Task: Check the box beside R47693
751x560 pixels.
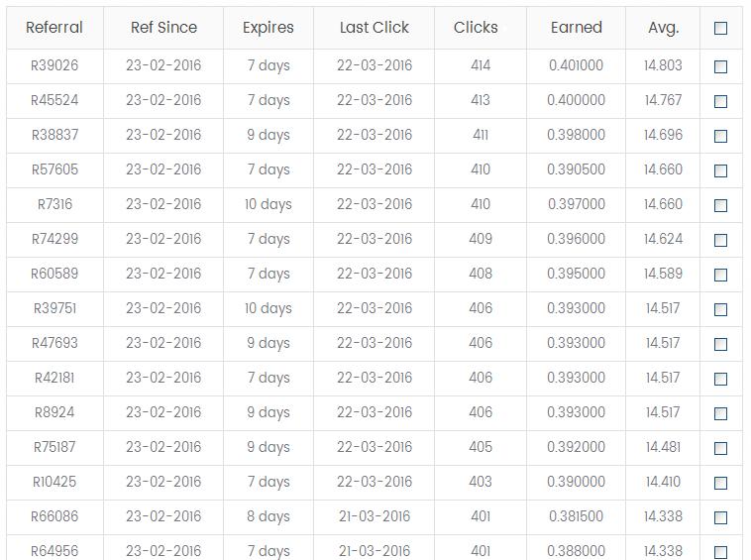Action: (x=720, y=344)
